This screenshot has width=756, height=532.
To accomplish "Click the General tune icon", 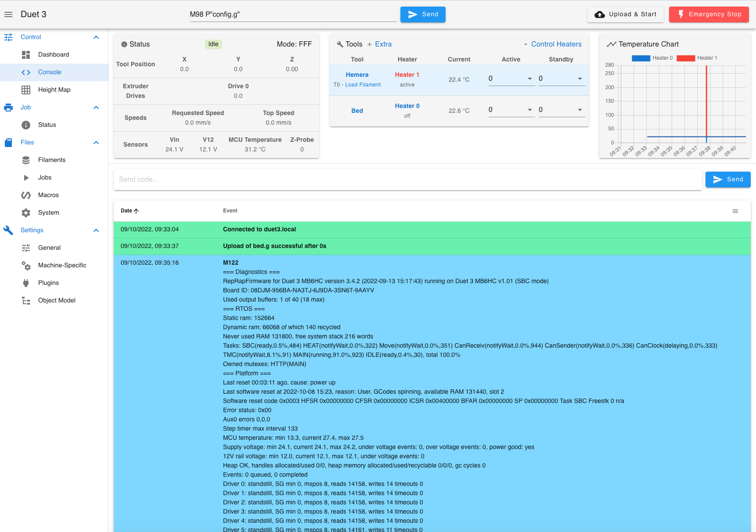I will (26, 248).
